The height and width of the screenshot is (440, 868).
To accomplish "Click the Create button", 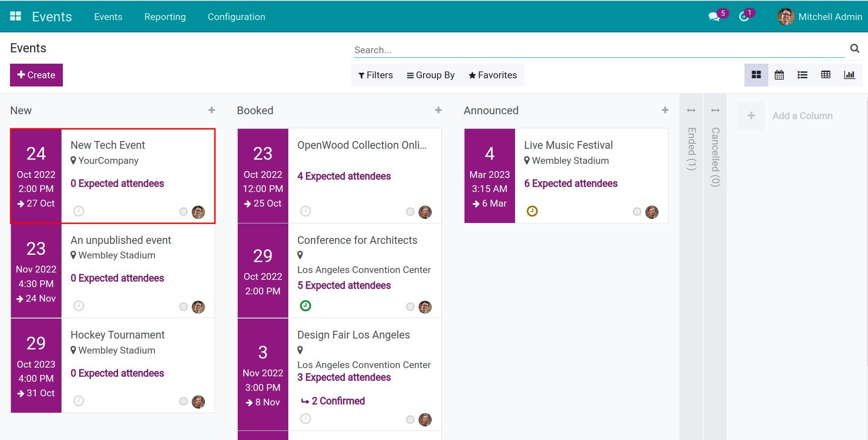I will (36, 75).
